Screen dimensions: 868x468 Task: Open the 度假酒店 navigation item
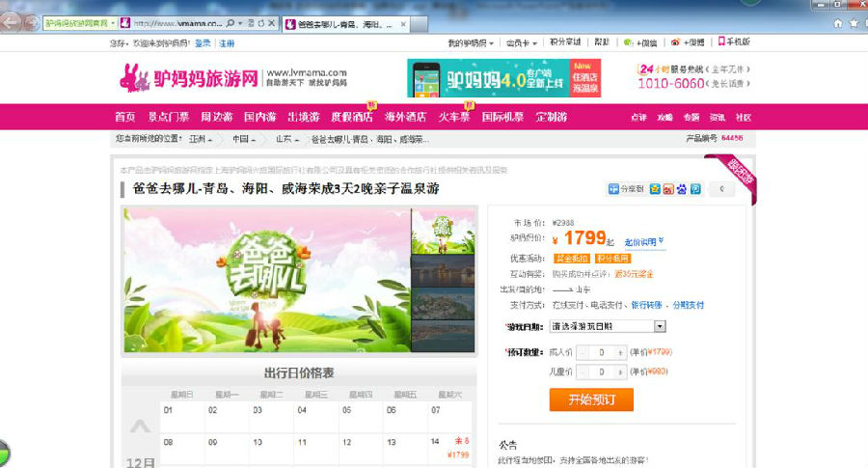pyautogui.click(x=352, y=117)
